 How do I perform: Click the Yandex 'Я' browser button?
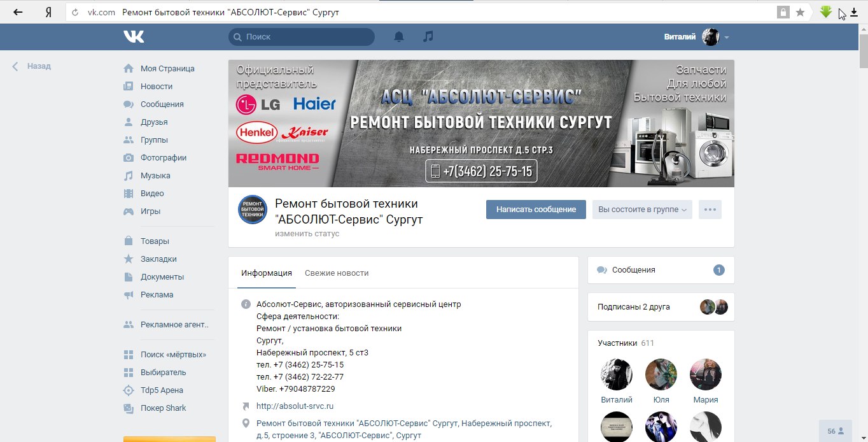point(48,12)
